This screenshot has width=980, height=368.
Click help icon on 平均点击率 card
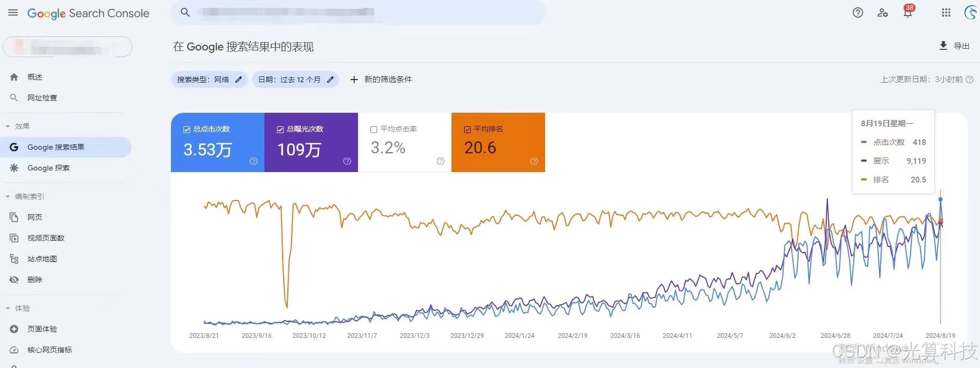441,161
